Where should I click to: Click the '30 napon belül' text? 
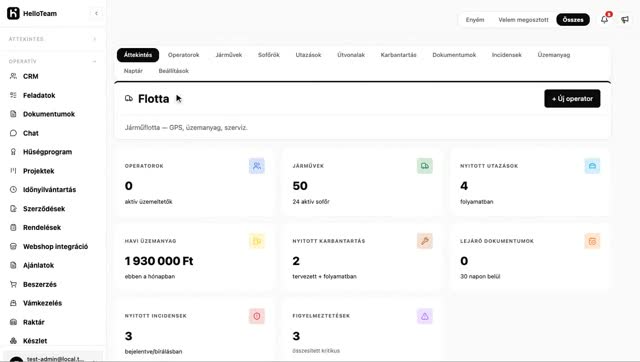(480, 276)
